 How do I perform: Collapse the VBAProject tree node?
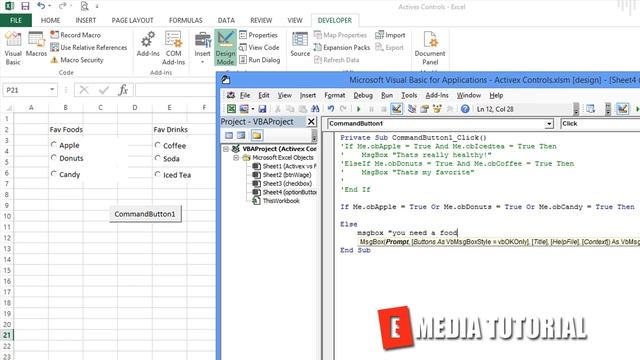(225, 149)
